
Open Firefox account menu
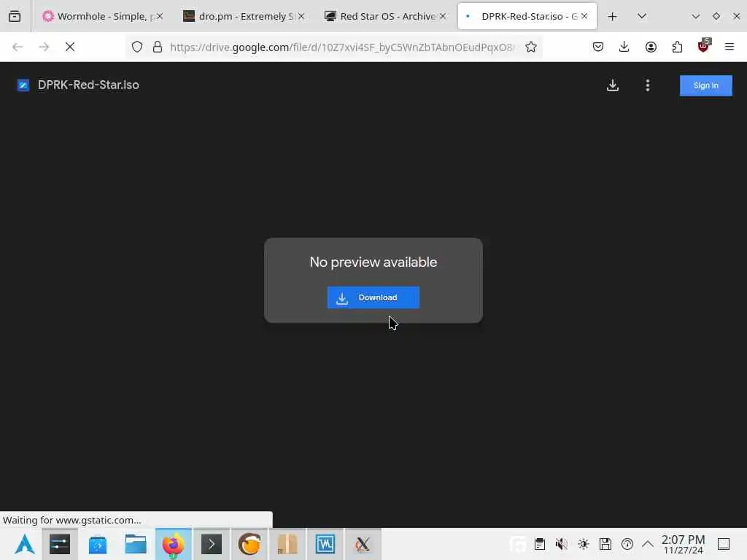tap(651, 47)
